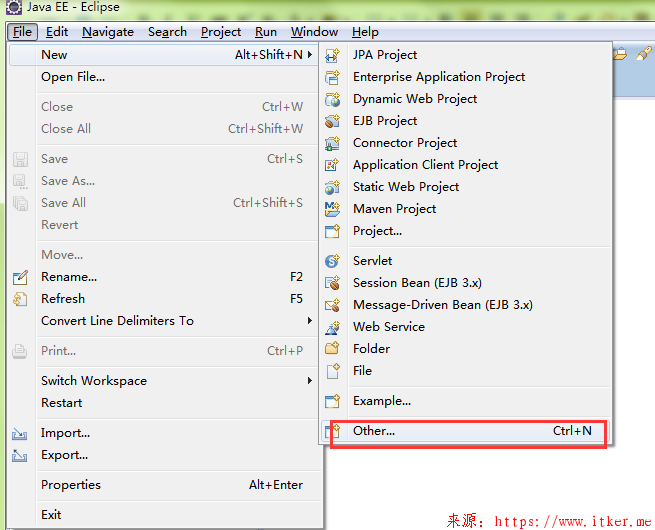Choose Web Service entry

[466, 327]
